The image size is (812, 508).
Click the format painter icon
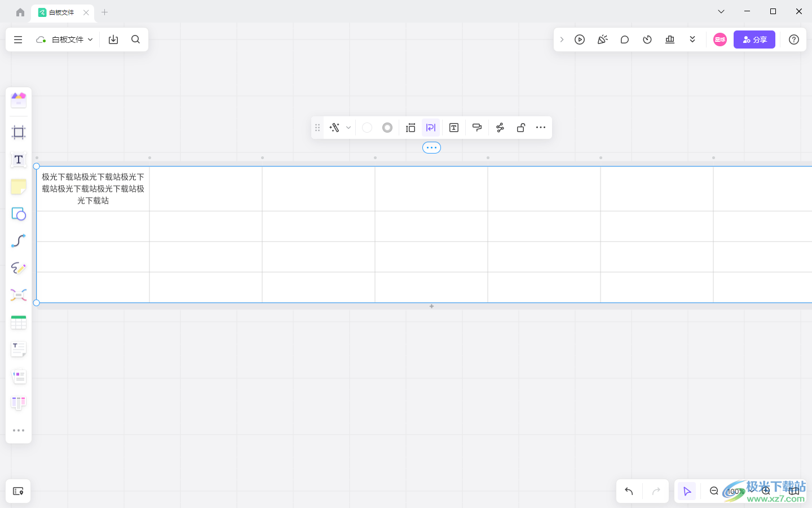click(477, 128)
